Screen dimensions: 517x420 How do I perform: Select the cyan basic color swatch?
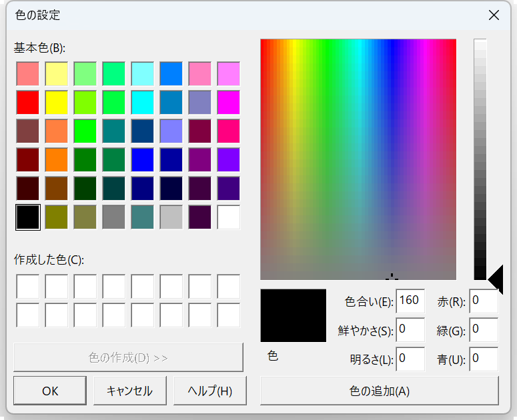pyautogui.click(x=143, y=103)
